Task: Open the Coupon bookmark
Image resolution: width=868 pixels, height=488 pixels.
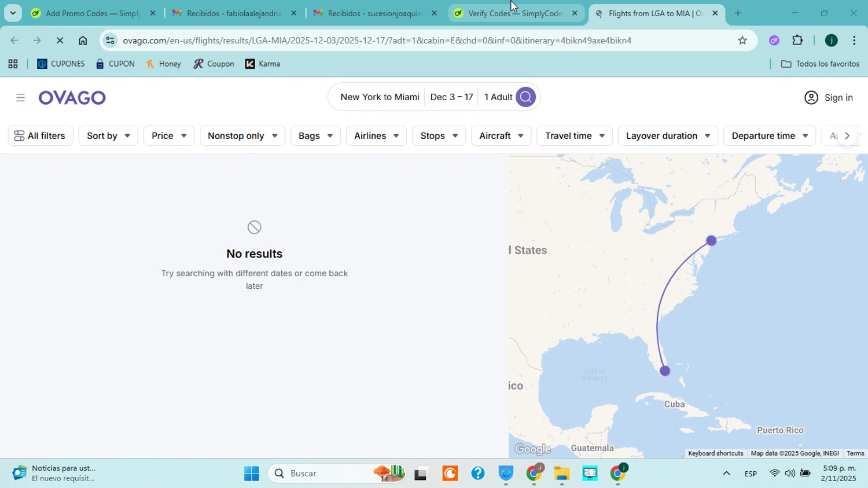Action: (x=214, y=64)
